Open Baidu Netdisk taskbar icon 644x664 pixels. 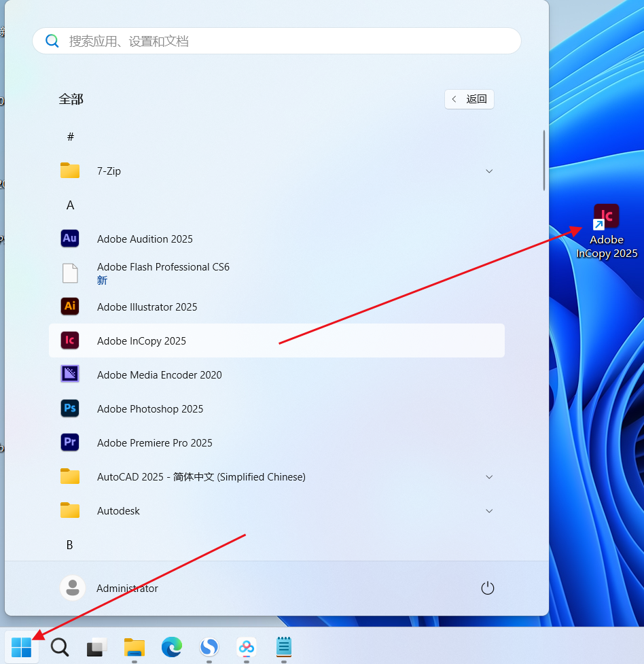(247, 647)
